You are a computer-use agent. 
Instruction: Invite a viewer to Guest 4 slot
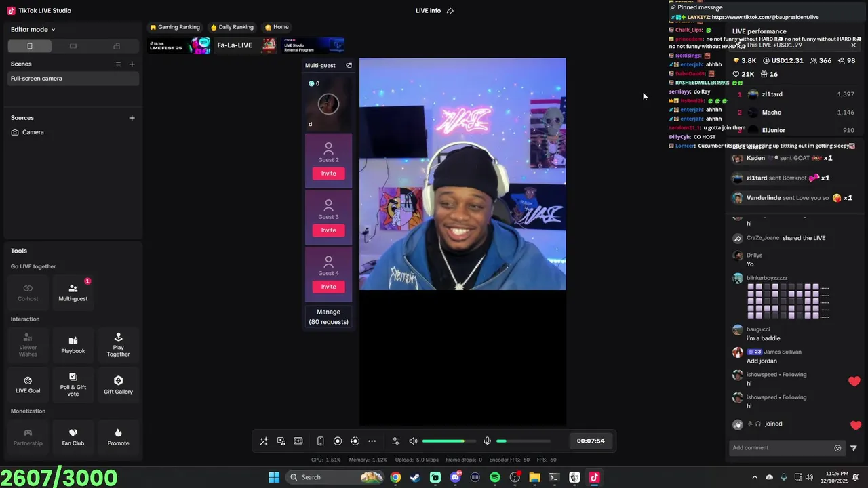pos(328,287)
